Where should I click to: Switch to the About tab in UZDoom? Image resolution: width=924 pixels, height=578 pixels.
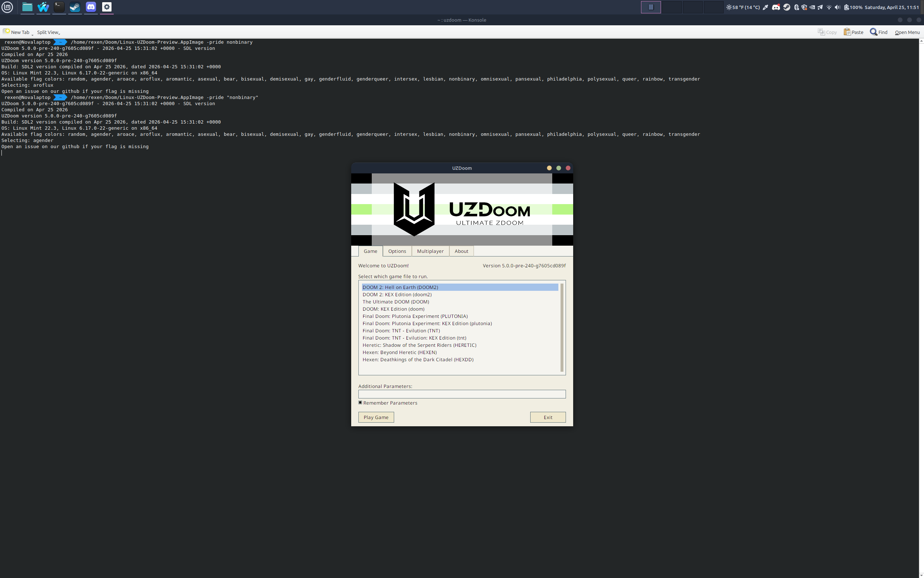[461, 251]
